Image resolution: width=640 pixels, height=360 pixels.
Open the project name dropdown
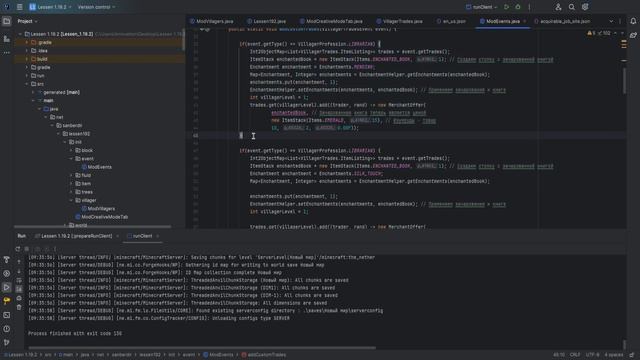(x=50, y=7)
